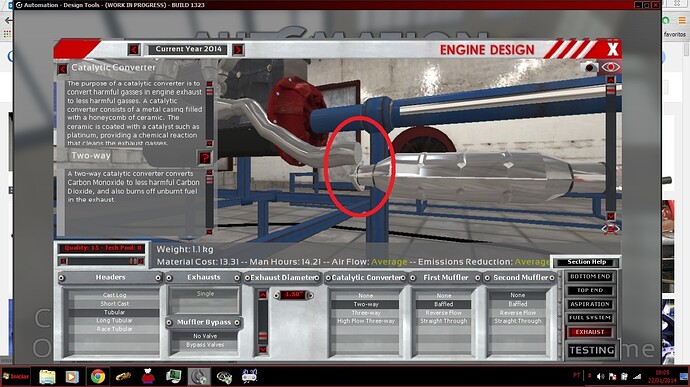The height and width of the screenshot is (387, 690).
Task: Select Race Tubular headers option
Action: pyautogui.click(x=114, y=329)
